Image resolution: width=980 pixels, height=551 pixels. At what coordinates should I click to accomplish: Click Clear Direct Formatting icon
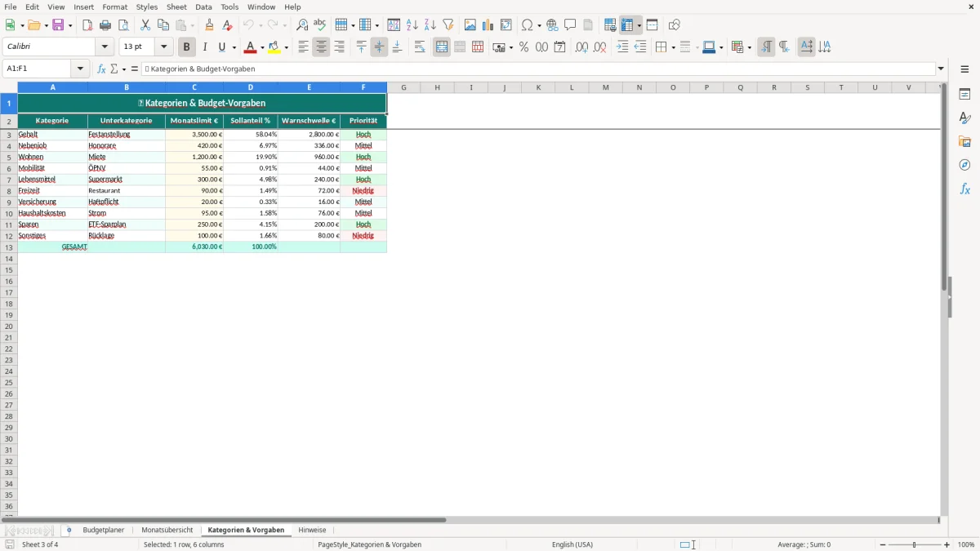click(227, 25)
